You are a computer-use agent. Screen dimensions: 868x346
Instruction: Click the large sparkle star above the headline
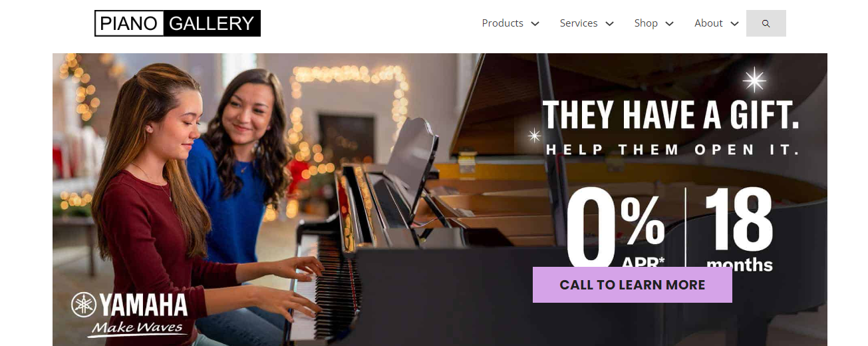click(x=754, y=80)
